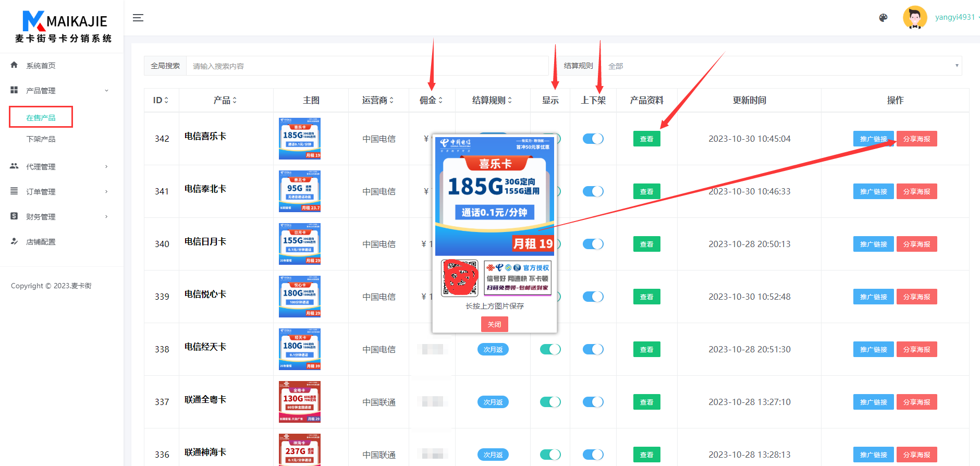Expand 订单管理 menu chevron
Image resolution: width=980 pixels, height=466 pixels.
(106, 191)
